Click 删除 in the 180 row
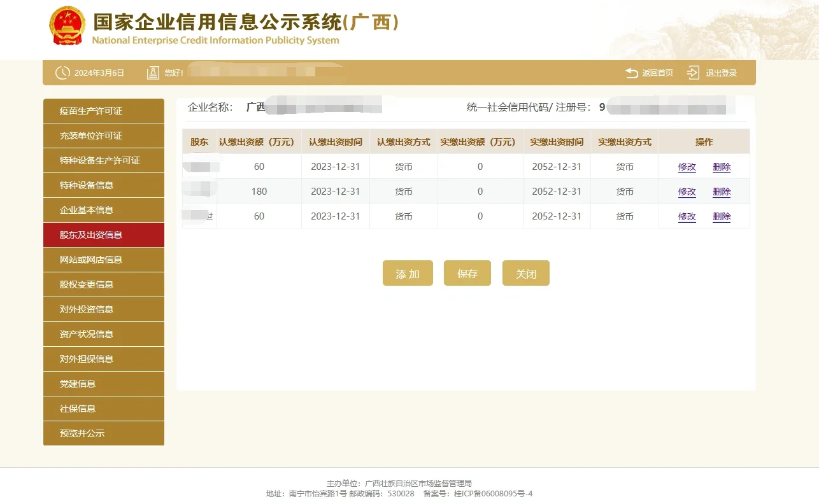 (722, 192)
